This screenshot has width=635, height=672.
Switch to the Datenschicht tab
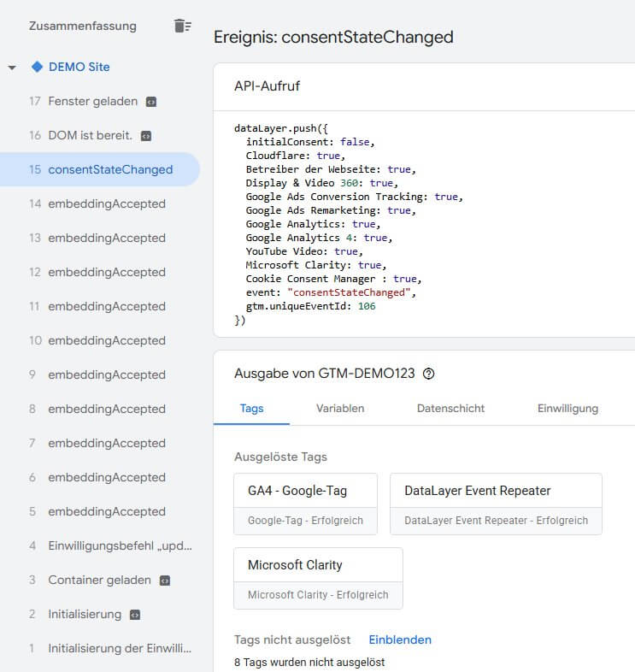click(450, 409)
